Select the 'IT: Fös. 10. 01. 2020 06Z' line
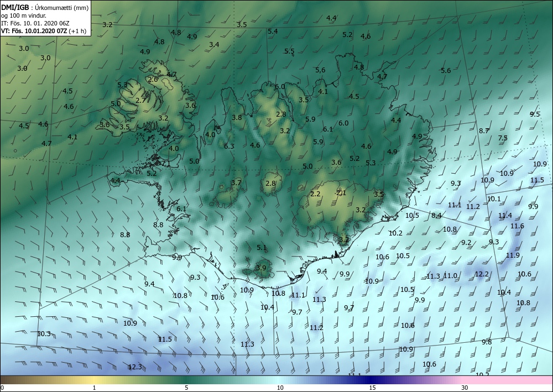This screenshot has height=392, width=553. coord(35,23)
